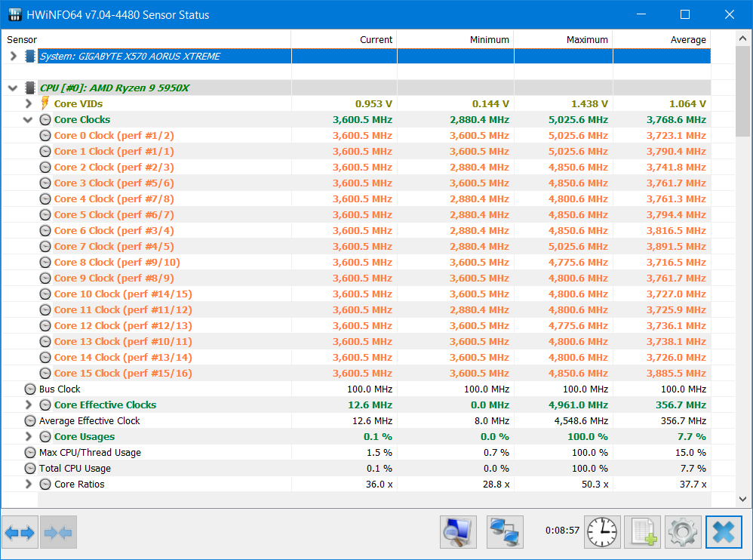Click the expand columns blue arrows icon
Image resolution: width=753 pixels, height=560 pixels.
point(20,532)
